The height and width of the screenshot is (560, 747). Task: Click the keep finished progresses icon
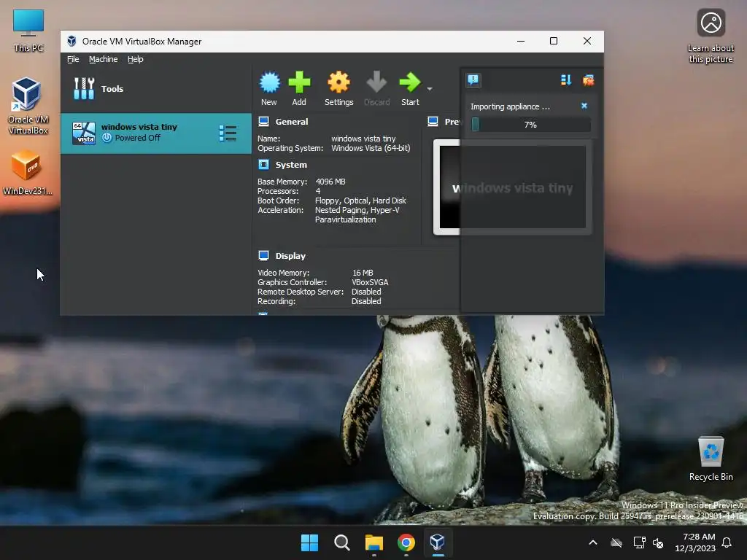pos(566,80)
